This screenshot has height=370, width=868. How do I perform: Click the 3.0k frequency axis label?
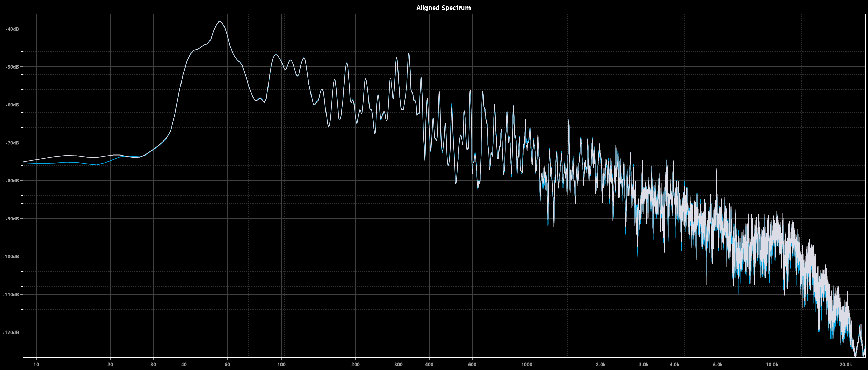(x=644, y=364)
